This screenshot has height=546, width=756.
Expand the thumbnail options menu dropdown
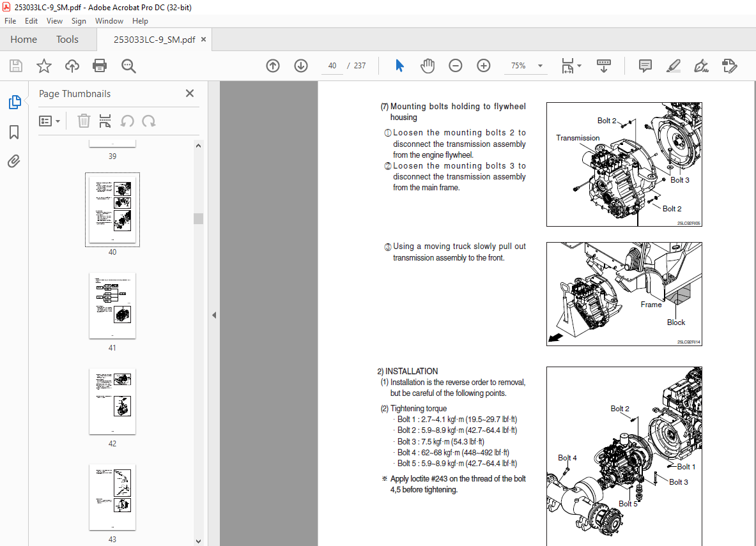(x=50, y=121)
